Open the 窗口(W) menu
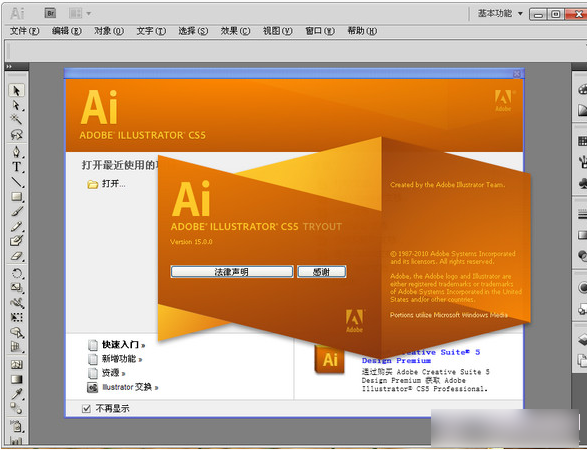Viewport: 587px width, 450px height. point(320,31)
